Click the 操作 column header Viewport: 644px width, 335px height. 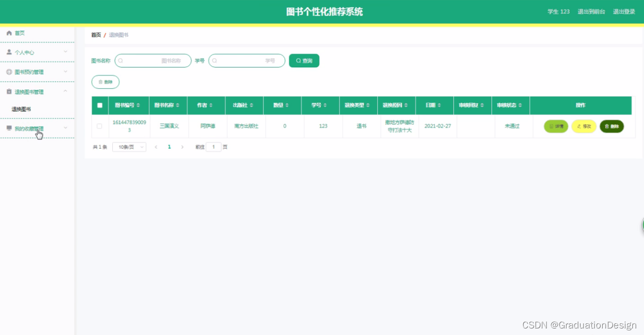pyautogui.click(x=581, y=105)
